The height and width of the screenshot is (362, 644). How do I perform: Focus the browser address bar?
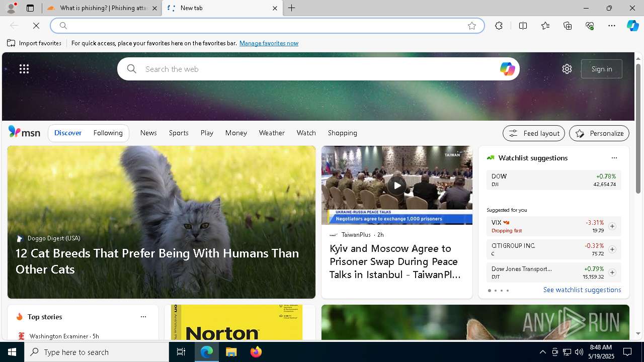click(x=267, y=26)
